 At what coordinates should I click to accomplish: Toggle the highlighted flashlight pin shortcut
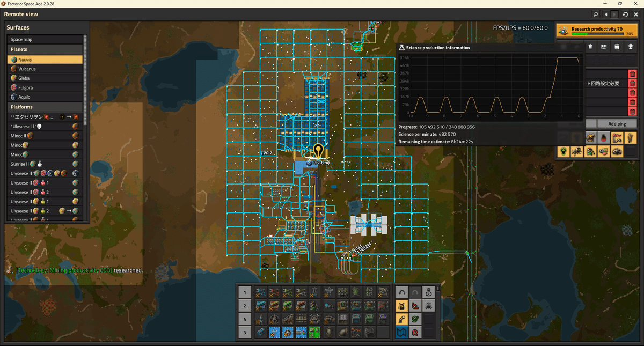coord(401,319)
